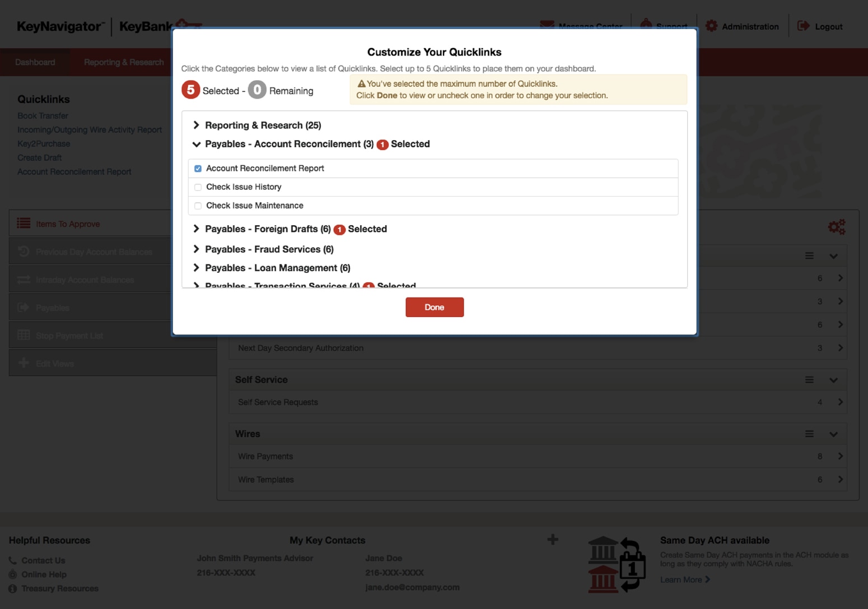Open Incoming/Outgoing Wire Activity Report quicklink
The image size is (868, 609).
click(90, 129)
